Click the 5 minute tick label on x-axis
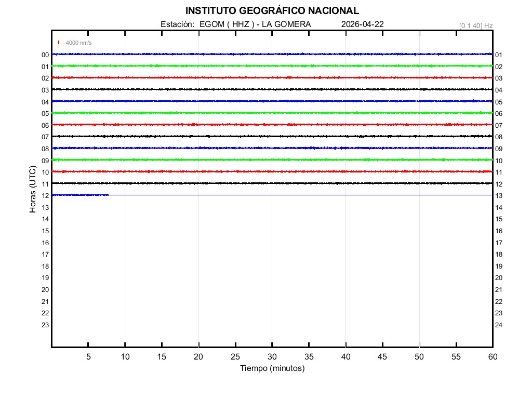This screenshot has width=532, height=399. coord(88,356)
